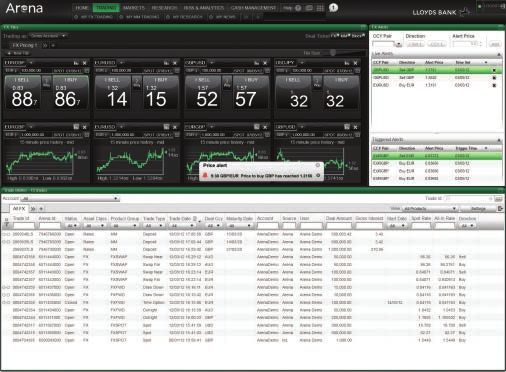This screenshot has height=372, width=506.
Task: Open the Trading as account dropdown
Action: pos(48,35)
